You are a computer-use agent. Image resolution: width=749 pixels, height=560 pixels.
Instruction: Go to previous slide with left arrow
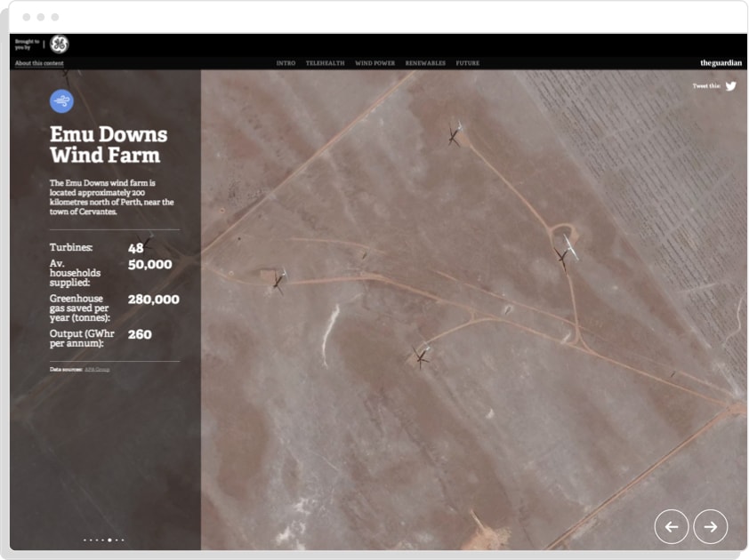672,526
